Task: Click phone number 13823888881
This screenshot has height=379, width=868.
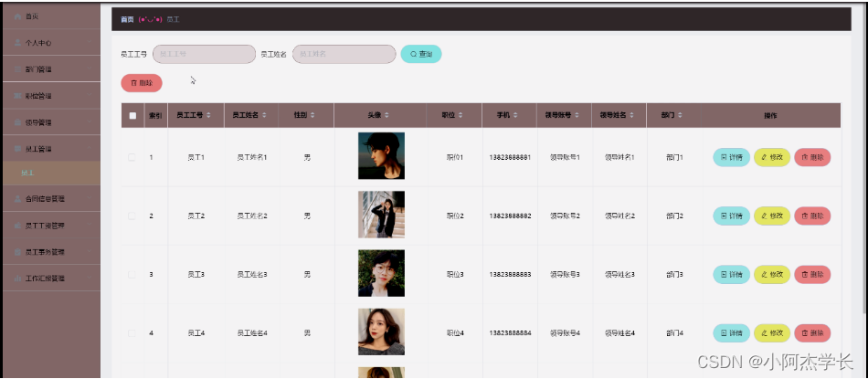Action: pyautogui.click(x=511, y=157)
